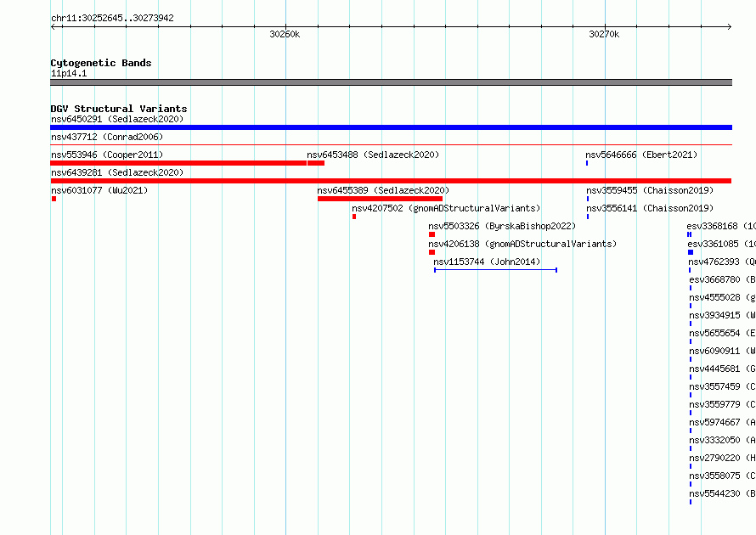Select red nsv4207502 variant marker
The image size is (756, 535).
click(354, 217)
